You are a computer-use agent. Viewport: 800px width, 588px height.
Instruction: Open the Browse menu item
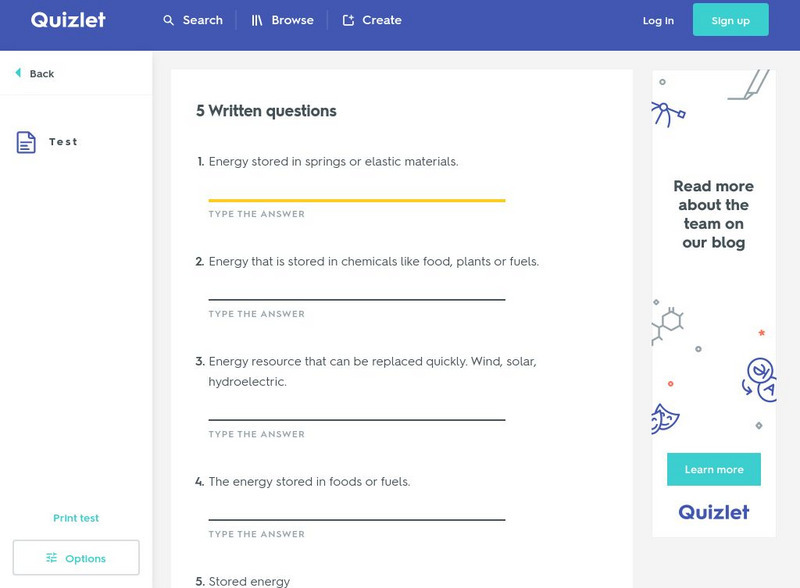click(292, 20)
